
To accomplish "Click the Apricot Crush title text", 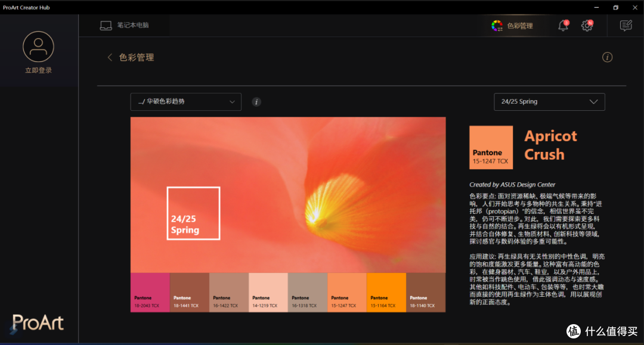I will click(x=550, y=145).
